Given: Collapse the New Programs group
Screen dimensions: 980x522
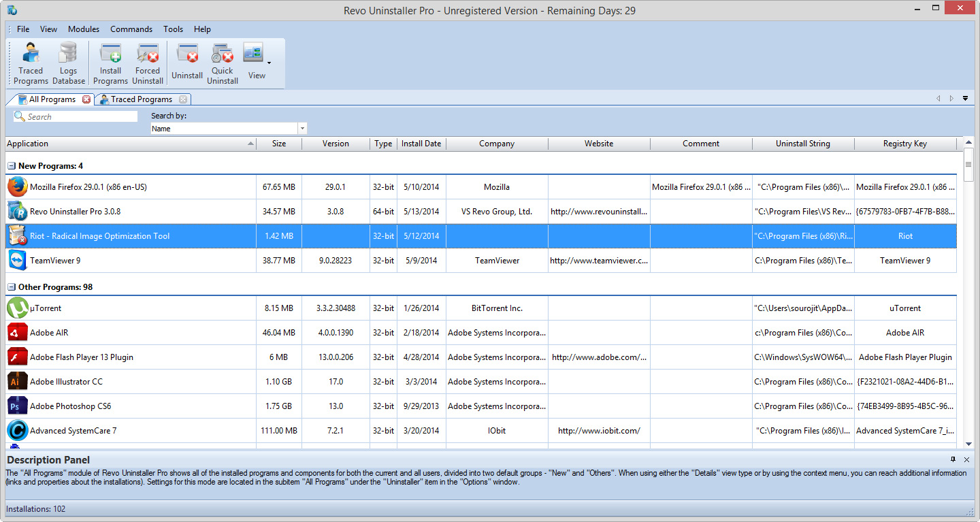Looking at the screenshot, I should 12,166.
